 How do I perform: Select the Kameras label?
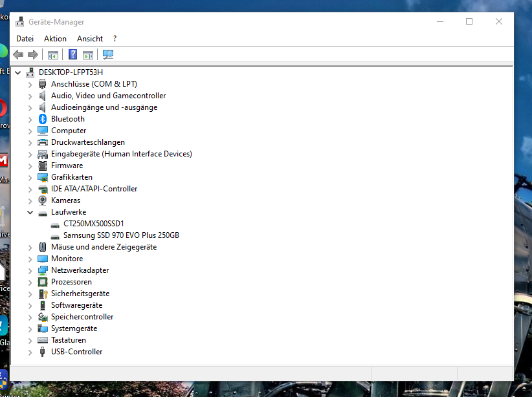66,200
